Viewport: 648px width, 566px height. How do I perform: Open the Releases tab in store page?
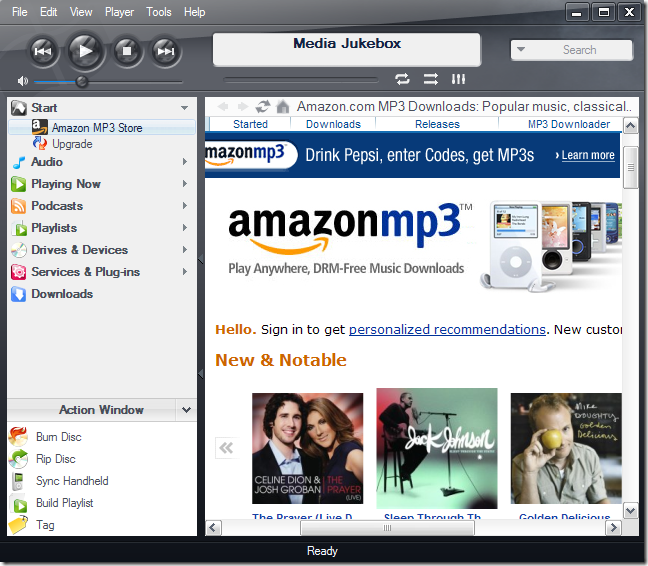[x=437, y=124]
